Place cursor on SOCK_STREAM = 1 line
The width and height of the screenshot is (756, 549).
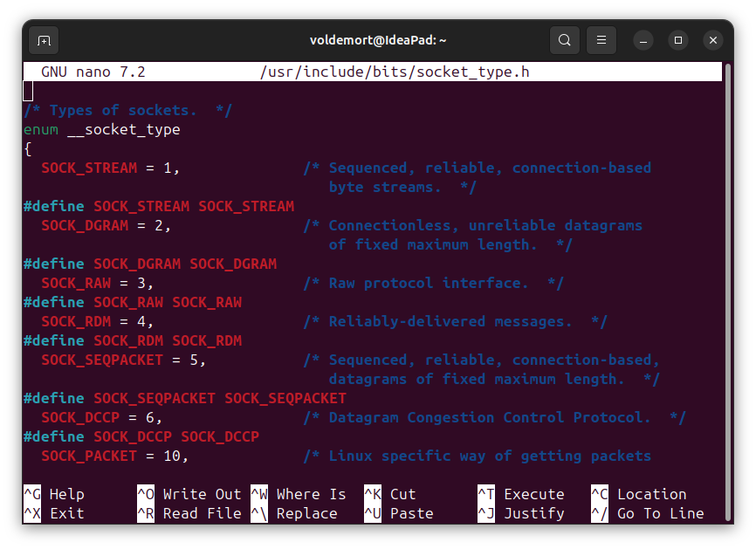coord(110,168)
